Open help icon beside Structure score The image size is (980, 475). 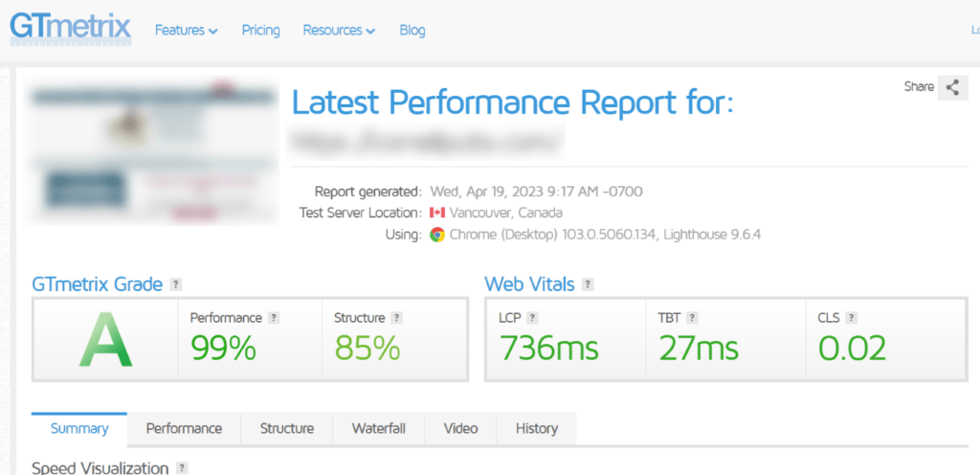pyautogui.click(x=396, y=318)
